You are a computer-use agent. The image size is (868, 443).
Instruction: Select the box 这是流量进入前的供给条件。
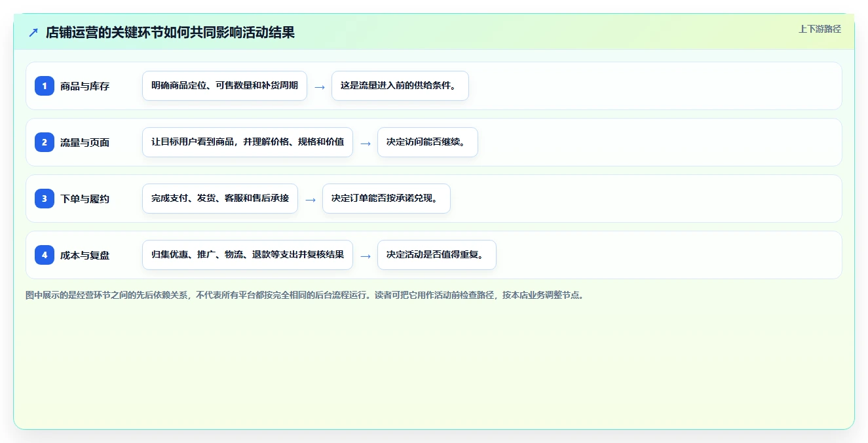[400, 86]
